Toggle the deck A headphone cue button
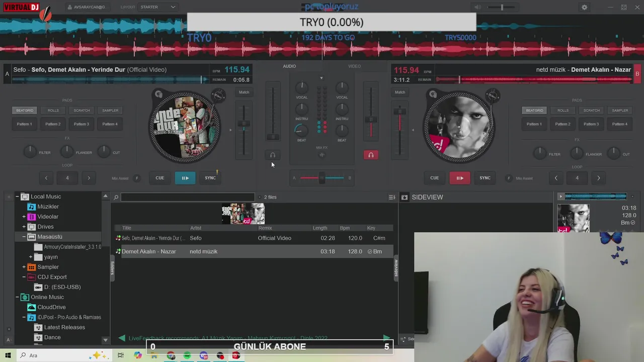Viewport: 644px width, 362px height. coord(273,155)
